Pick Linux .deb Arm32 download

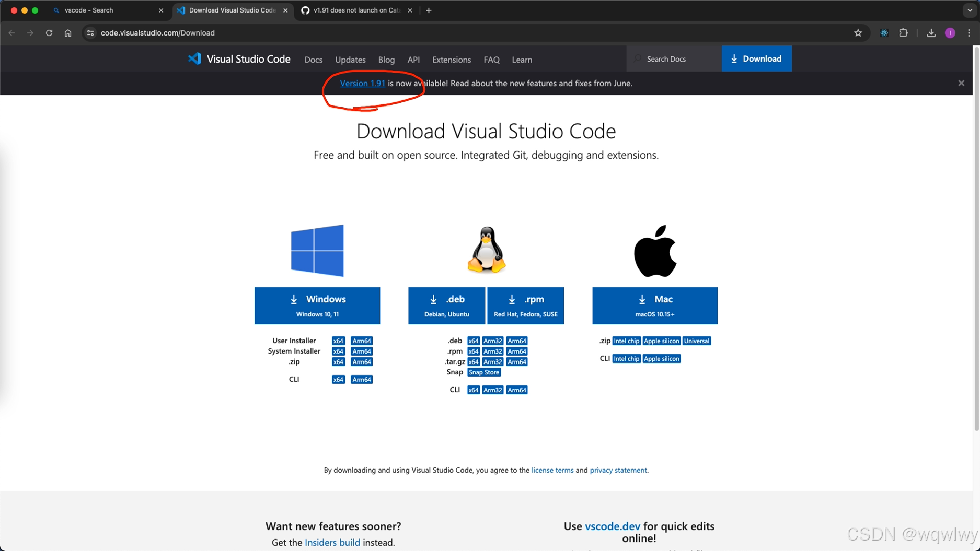[x=492, y=341]
